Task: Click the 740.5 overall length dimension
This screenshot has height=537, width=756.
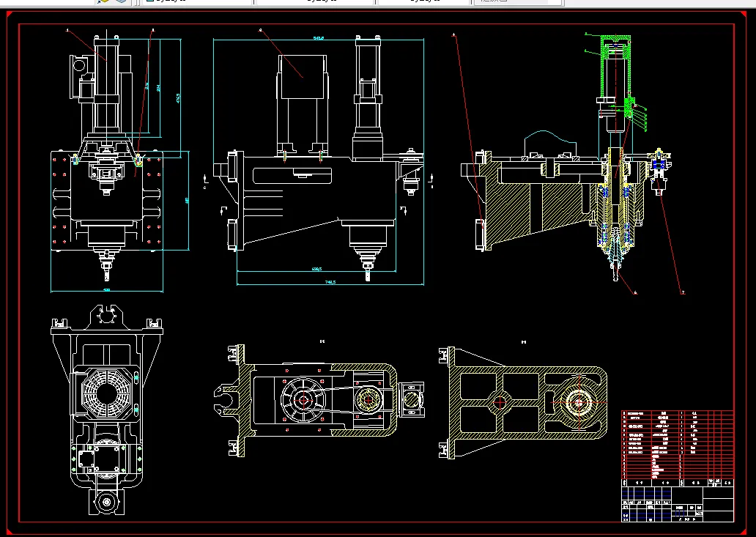Action: [x=330, y=282]
